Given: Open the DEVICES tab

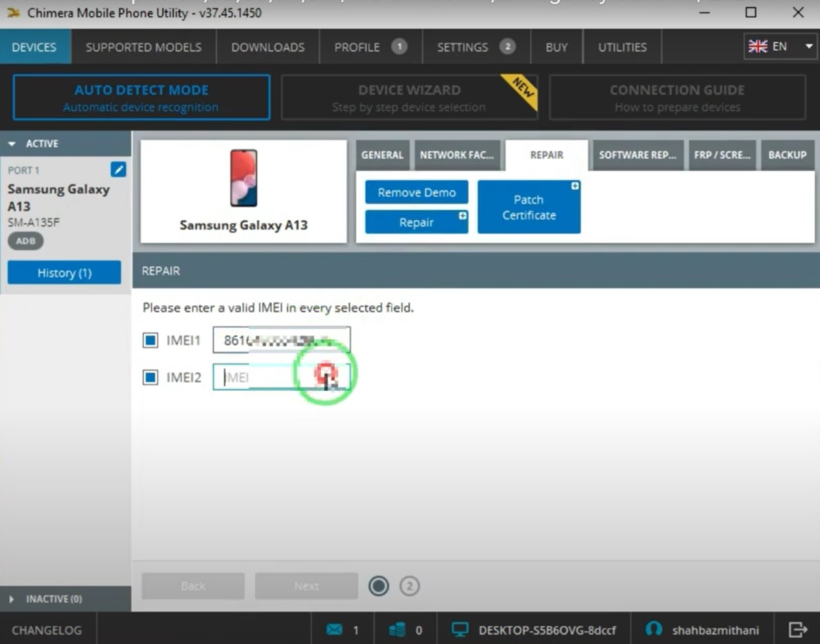Looking at the screenshot, I should pyautogui.click(x=34, y=47).
